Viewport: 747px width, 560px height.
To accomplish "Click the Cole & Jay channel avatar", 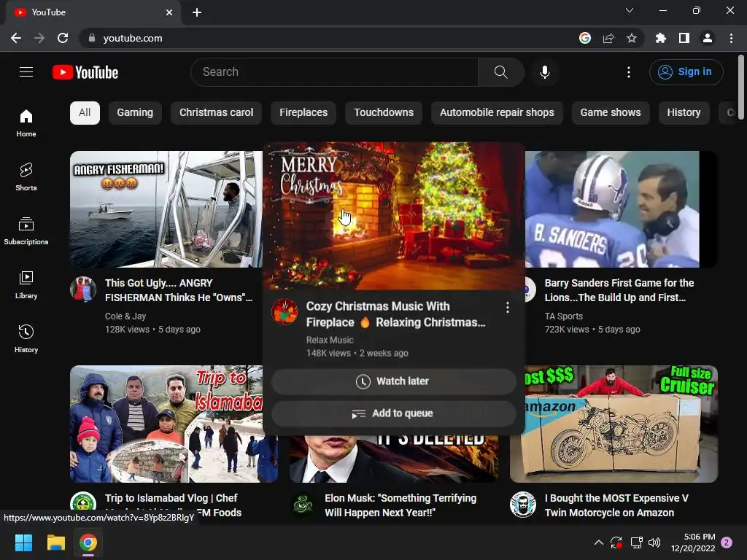I will (x=83, y=289).
